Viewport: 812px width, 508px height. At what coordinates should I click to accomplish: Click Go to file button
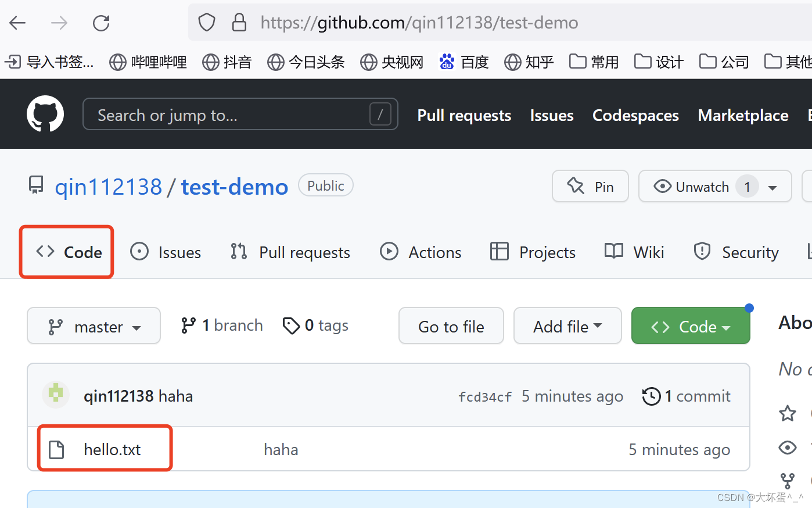point(451,326)
